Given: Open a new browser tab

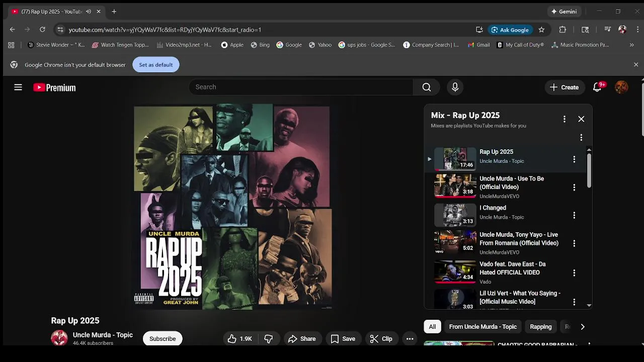Looking at the screenshot, I should pos(114,12).
